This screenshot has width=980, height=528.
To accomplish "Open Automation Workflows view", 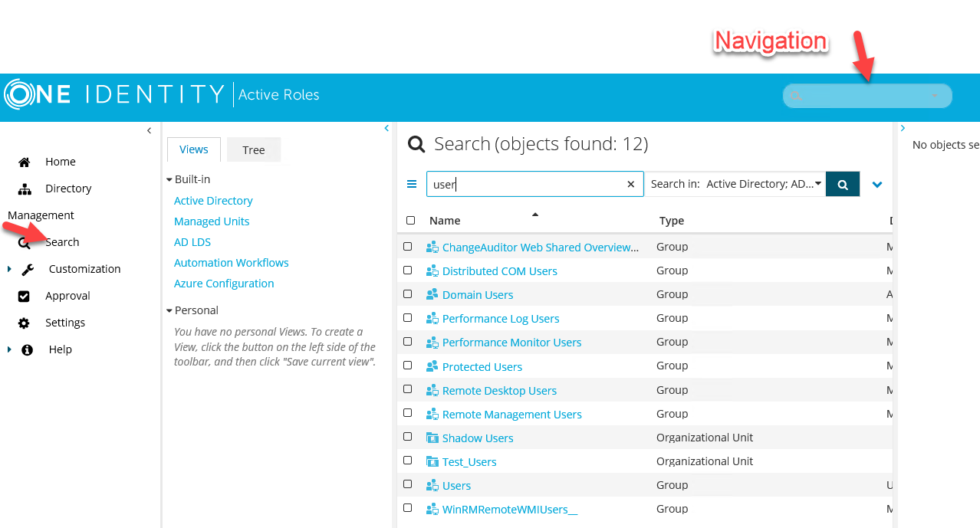I will coord(232,263).
